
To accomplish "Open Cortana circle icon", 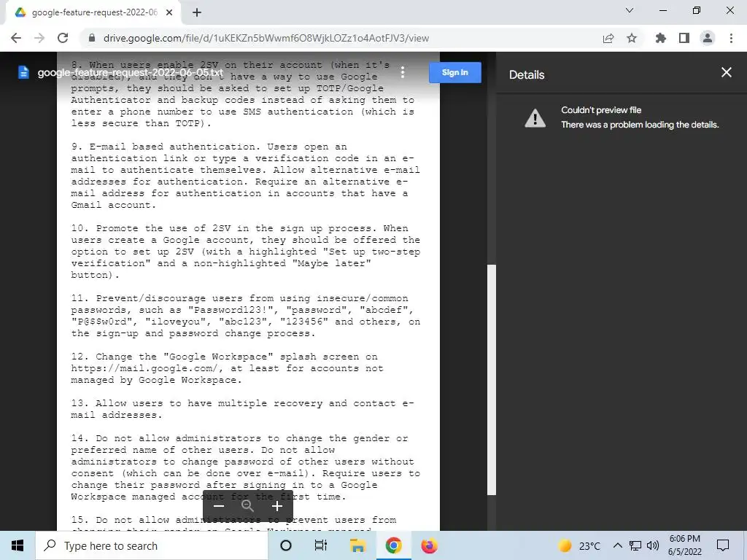I will tap(286, 545).
